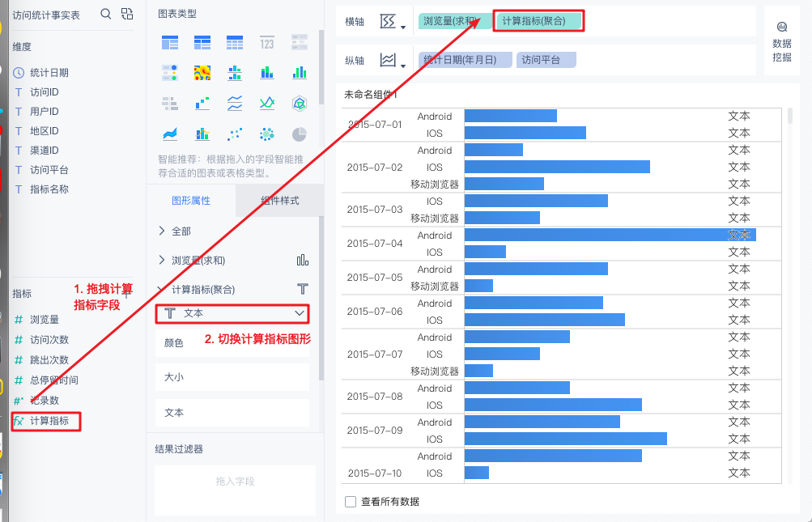Select the cross table chart type
Viewport: 812px width, 522px height.
[x=202, y=42]
